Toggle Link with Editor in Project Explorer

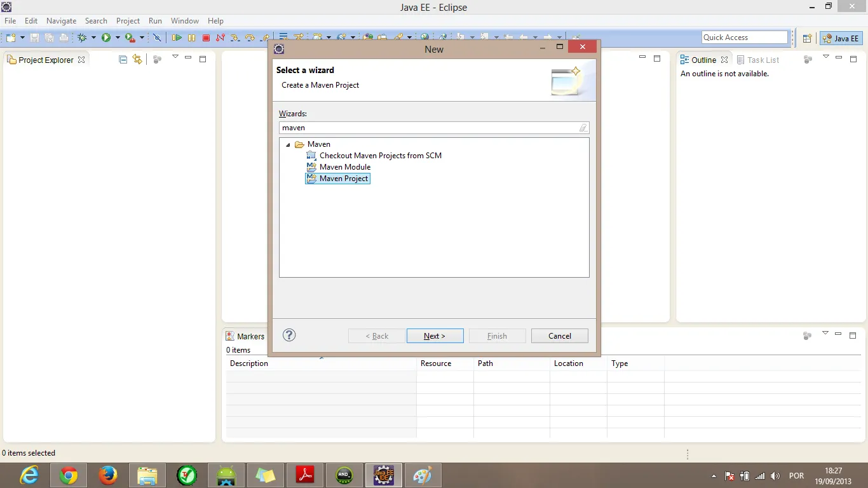coord(137,60)
